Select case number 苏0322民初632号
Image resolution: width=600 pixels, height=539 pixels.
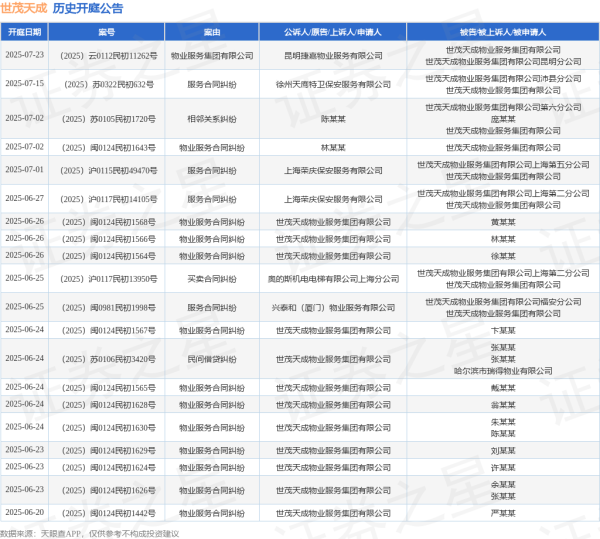click(109, 85)
